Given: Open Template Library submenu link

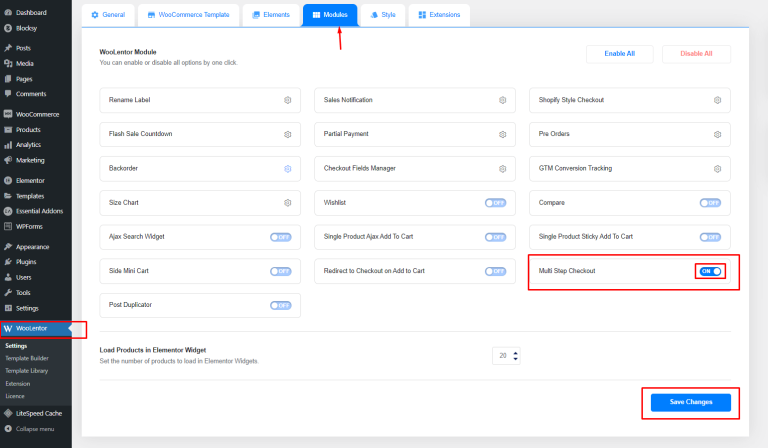Looking at the screenshot, I should pos(26,371).
